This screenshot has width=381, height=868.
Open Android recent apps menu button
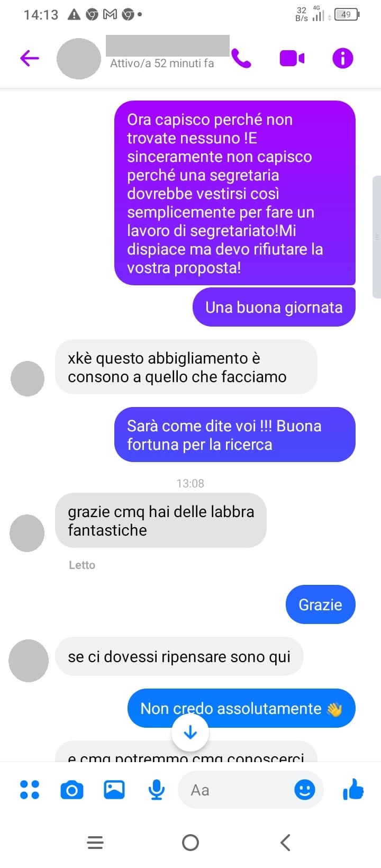tap(95, 842)
